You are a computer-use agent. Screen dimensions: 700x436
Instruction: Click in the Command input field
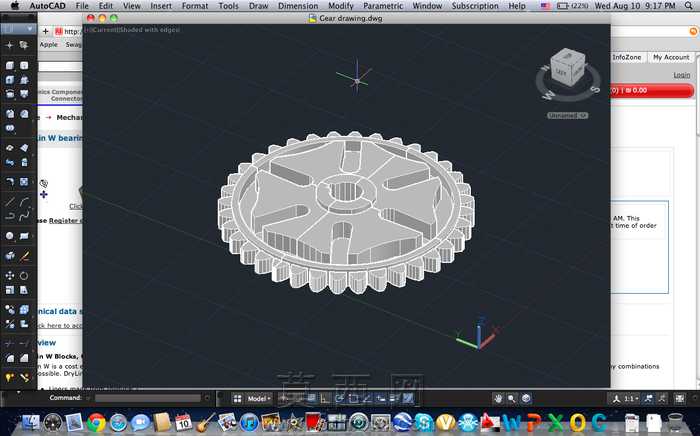(148, 398)
